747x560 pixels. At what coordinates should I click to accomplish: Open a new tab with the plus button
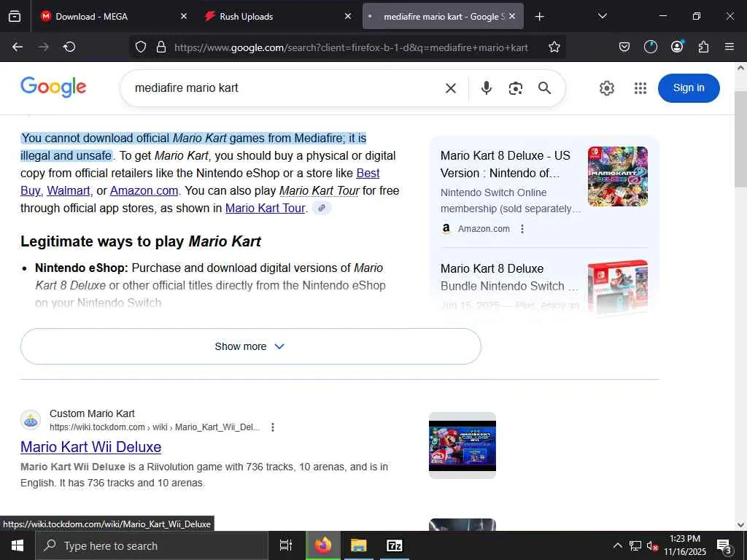[x=539, y=17]
